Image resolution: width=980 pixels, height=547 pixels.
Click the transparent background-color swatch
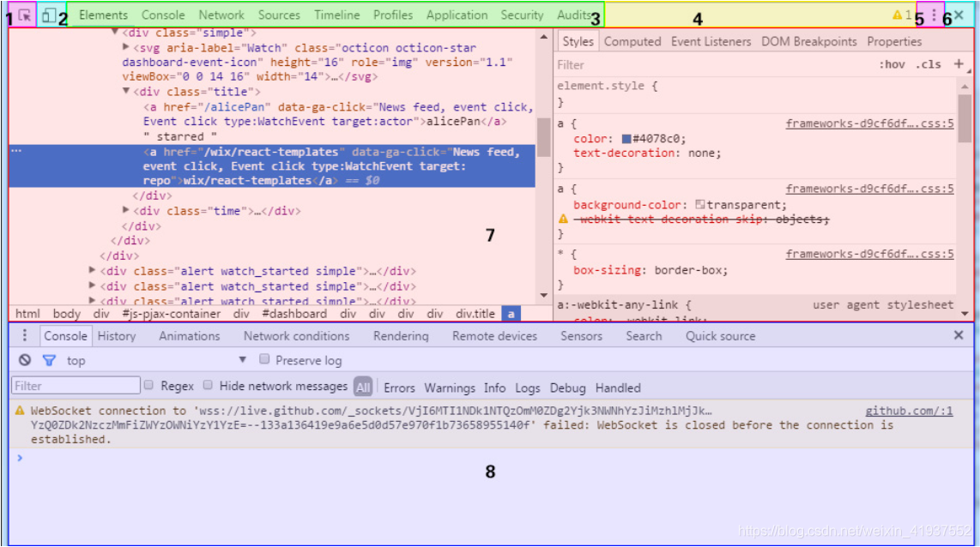700,204
